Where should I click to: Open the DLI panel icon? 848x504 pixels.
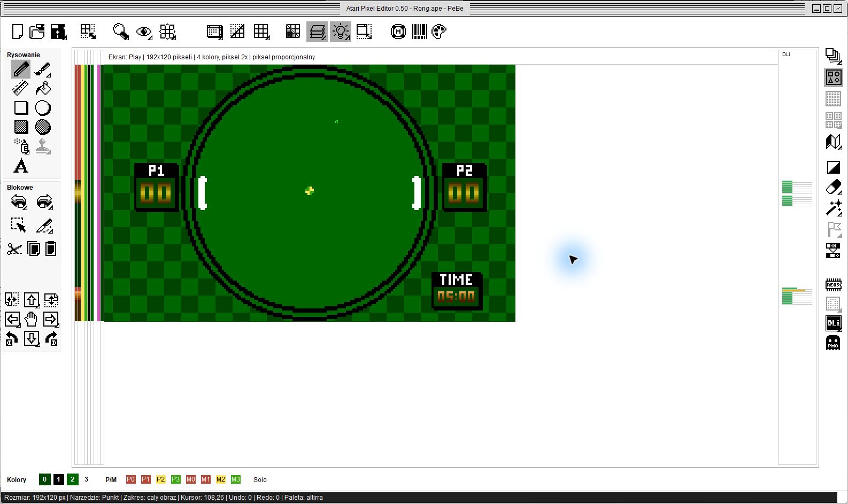[x=833, y=323]
